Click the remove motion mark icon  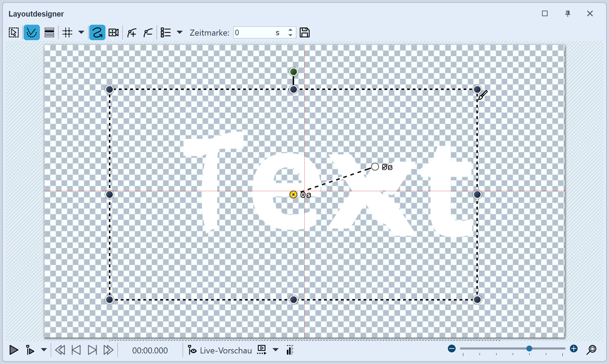148,33
